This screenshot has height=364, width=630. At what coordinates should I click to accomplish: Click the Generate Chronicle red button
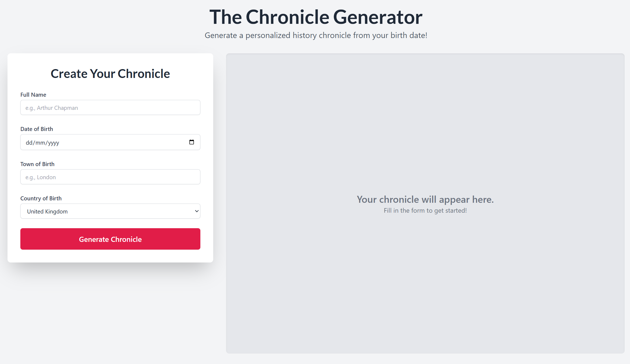pyautogui.click(x=110, y=239)
